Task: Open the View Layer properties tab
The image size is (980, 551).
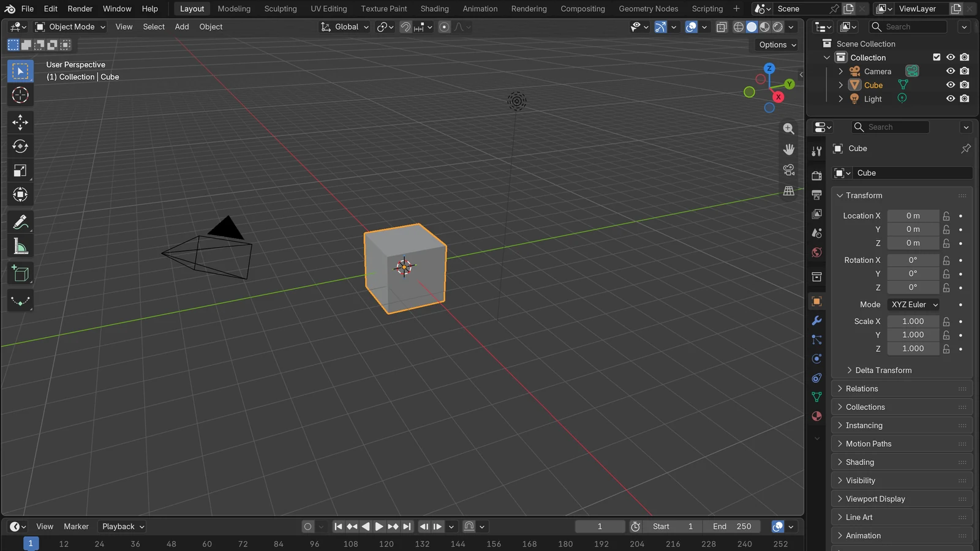Action: [816, 214]
